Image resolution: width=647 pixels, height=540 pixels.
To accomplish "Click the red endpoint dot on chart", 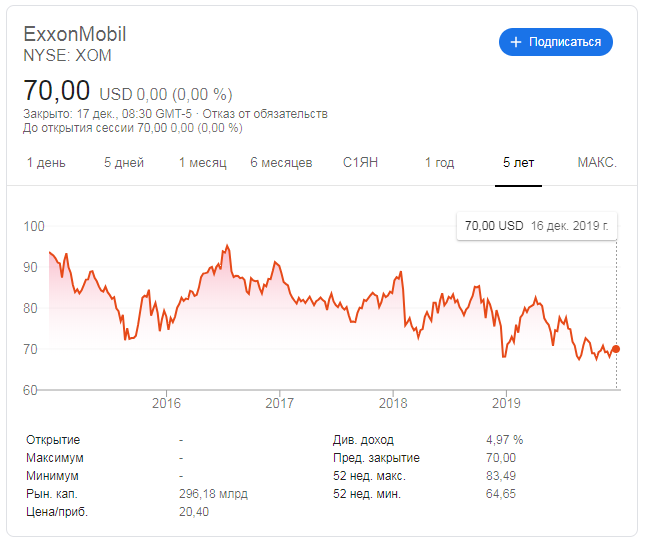I will pyautogui.click(x=616, y=349).
